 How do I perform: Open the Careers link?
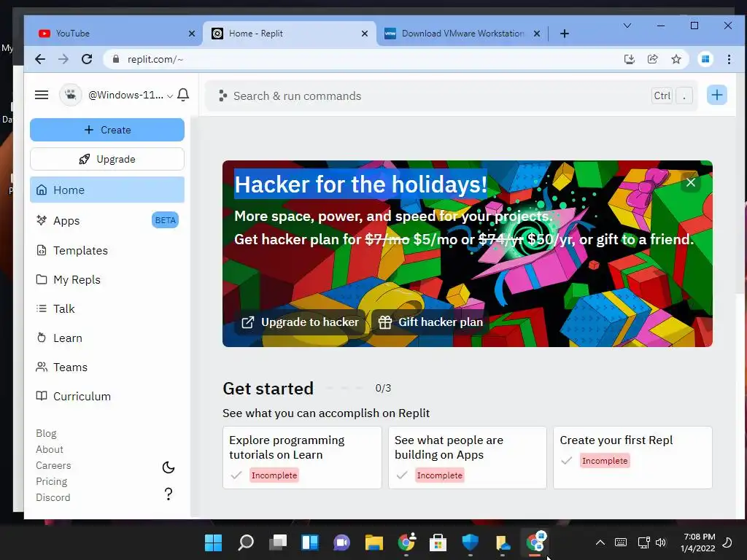coord(53,465)
